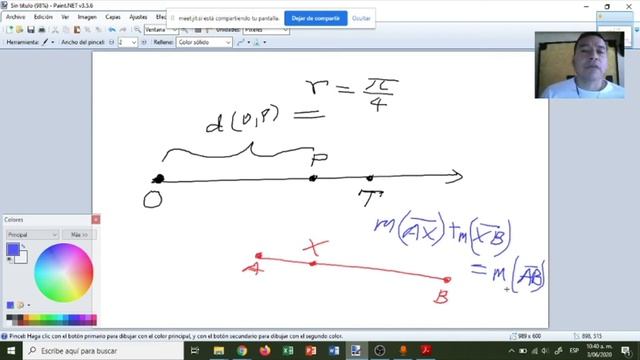Expand palette options arrow in Colores
Viewport: 640px width, 360px height.
tap(29, 305)
